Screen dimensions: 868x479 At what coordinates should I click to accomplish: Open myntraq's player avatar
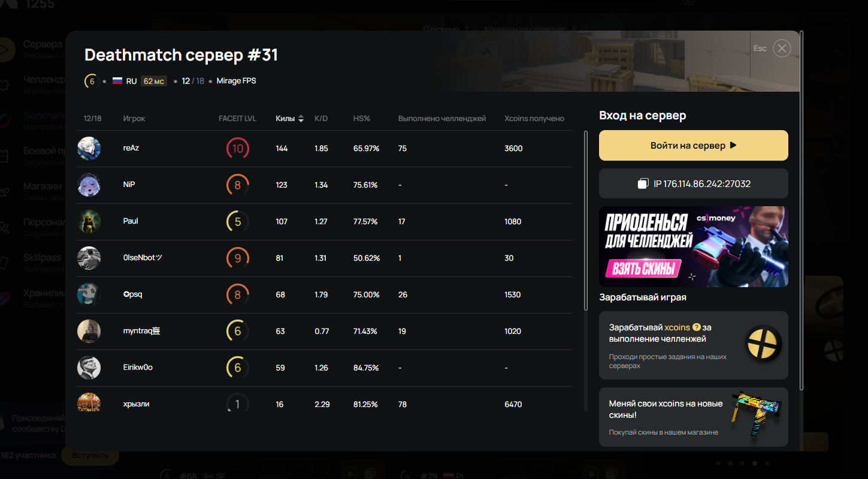click(x=89, y=331)
